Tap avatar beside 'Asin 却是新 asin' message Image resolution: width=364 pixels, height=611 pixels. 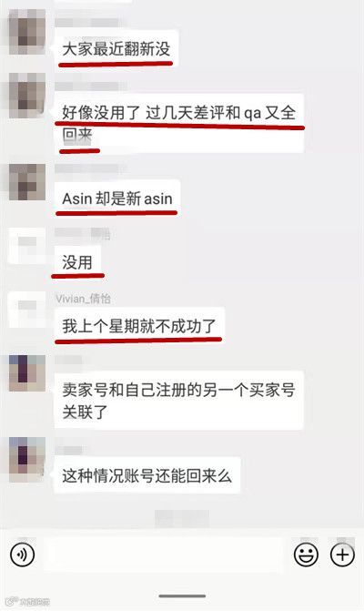tap(27, 182)
